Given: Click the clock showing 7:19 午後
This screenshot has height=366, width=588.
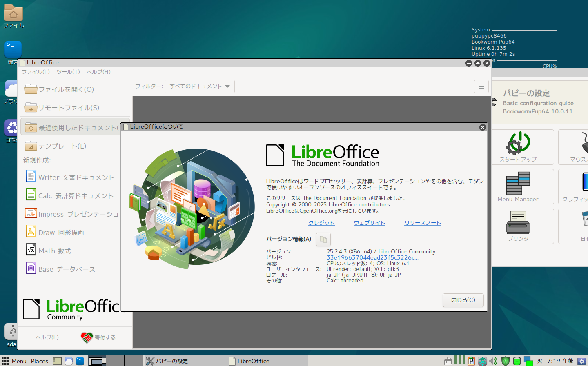Looking at the screenshot, I should point(560,361).
